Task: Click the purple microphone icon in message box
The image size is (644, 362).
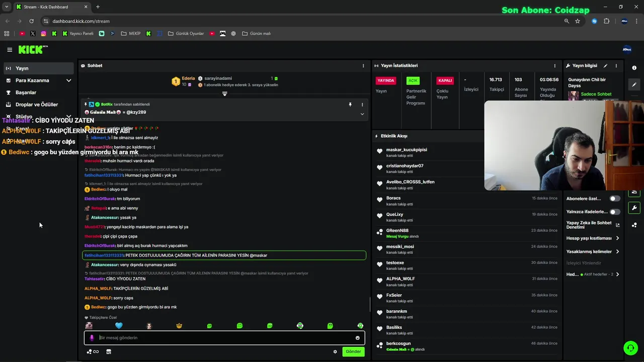Action: [x=92, y=338]
